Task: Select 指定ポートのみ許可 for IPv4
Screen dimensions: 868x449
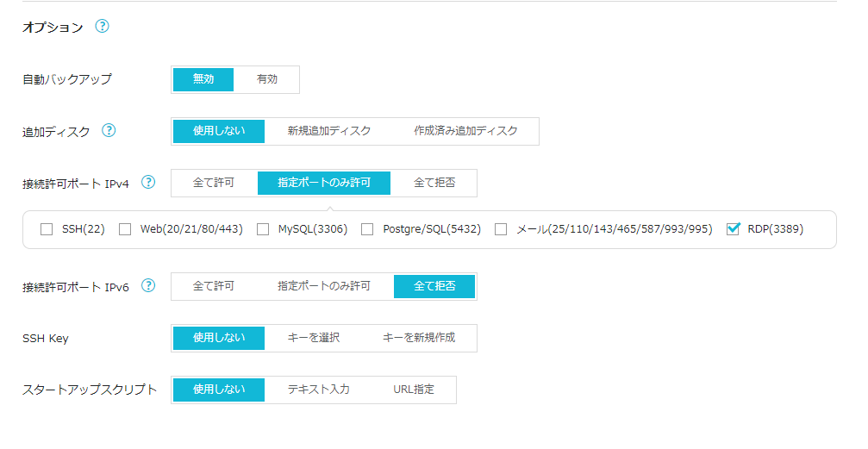Action: point(324,183)
